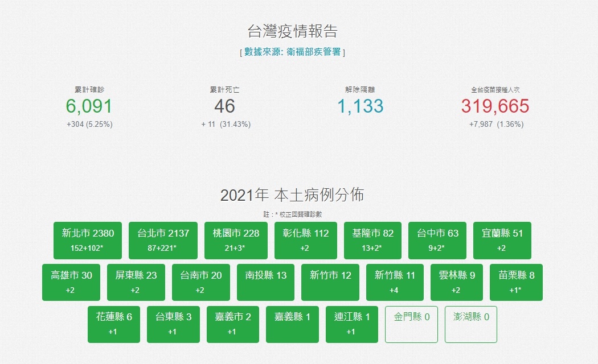Click the 屏東縣 23 tile

tap(136, 282)
